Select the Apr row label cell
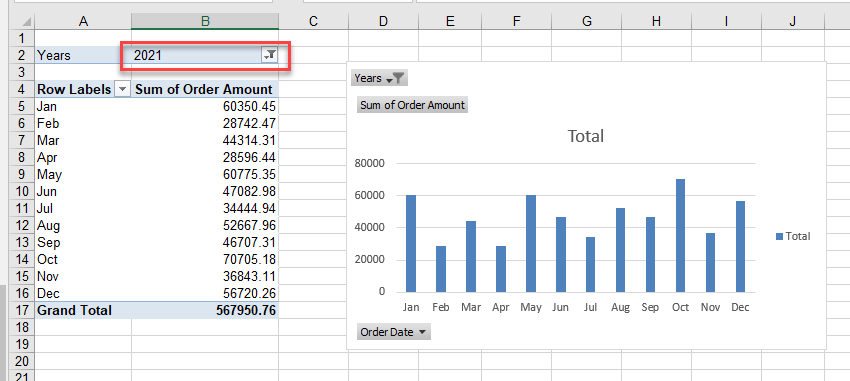Image resolution: width=850 pixels, height=381 pixels. coord(83,157)
